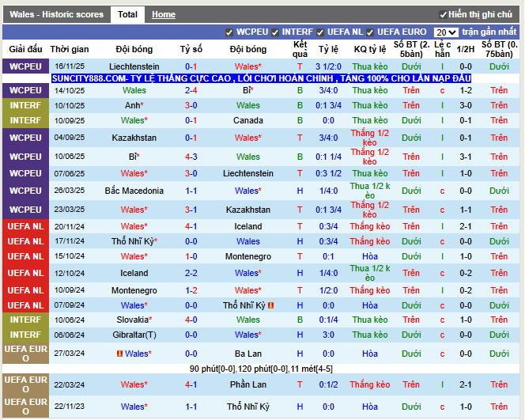Click Wales - Historic scores title
The width and height of the screenshot is (525, 420).
[57, 14]
